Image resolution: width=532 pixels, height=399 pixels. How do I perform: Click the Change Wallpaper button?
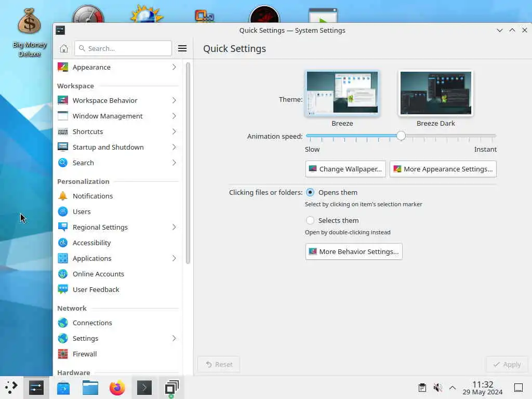coord(345,169)
